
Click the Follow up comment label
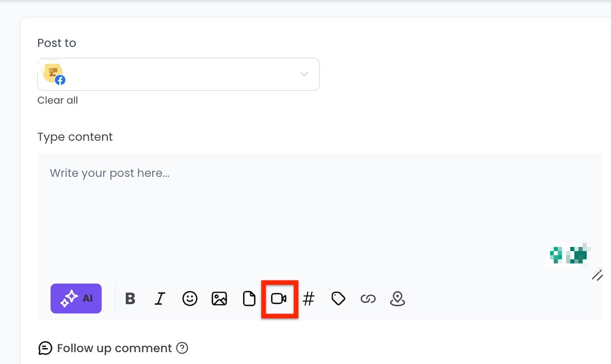coord(114,349)
